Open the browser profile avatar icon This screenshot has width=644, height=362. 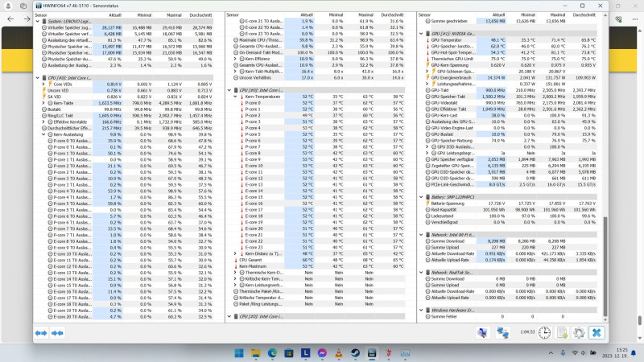tap(8, 6)
